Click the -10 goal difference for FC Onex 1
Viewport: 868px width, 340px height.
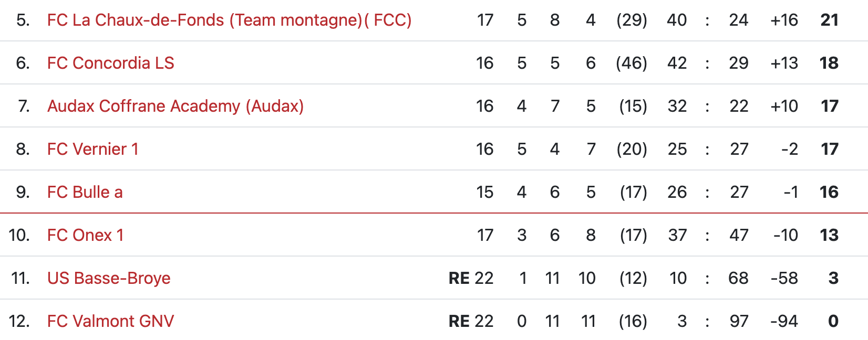coord(786,235)
